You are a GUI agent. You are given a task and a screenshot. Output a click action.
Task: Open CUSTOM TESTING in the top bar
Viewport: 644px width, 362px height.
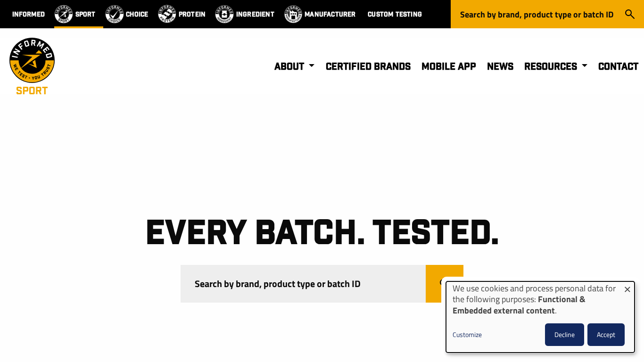395,14
